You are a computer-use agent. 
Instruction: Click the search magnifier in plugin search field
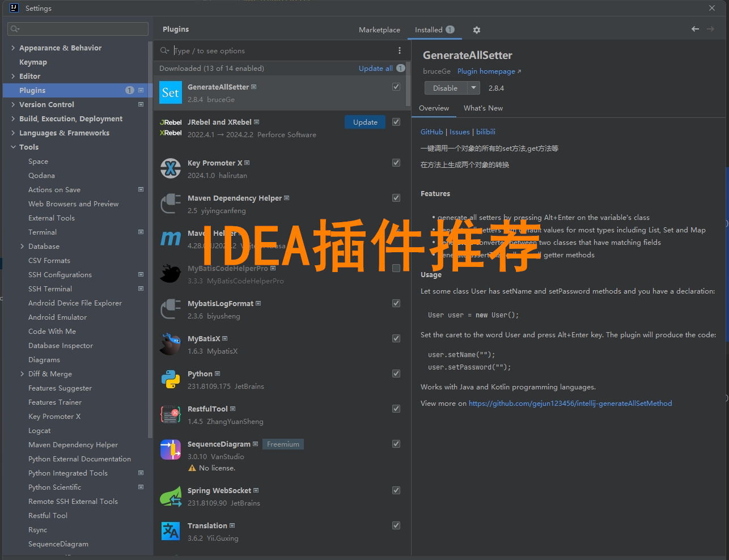click(164, 50)
